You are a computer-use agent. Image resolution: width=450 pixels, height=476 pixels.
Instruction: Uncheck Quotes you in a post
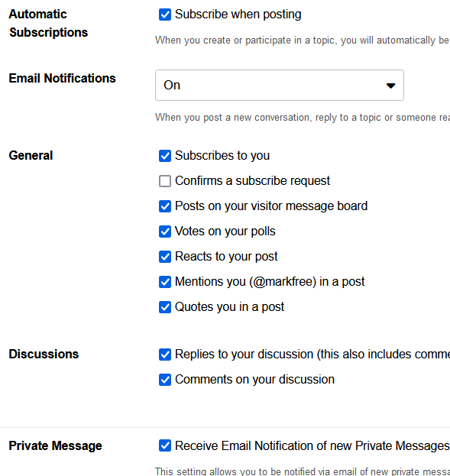(x=165, y=307)
